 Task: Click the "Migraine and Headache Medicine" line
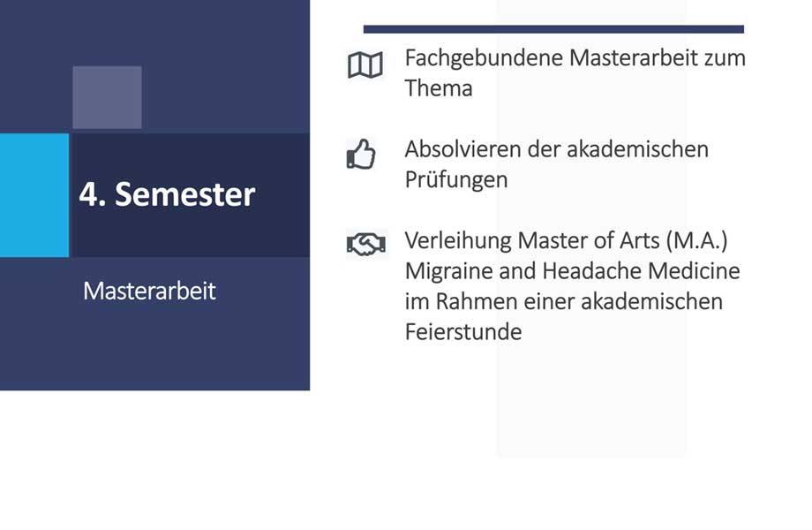tap(572, 270)
